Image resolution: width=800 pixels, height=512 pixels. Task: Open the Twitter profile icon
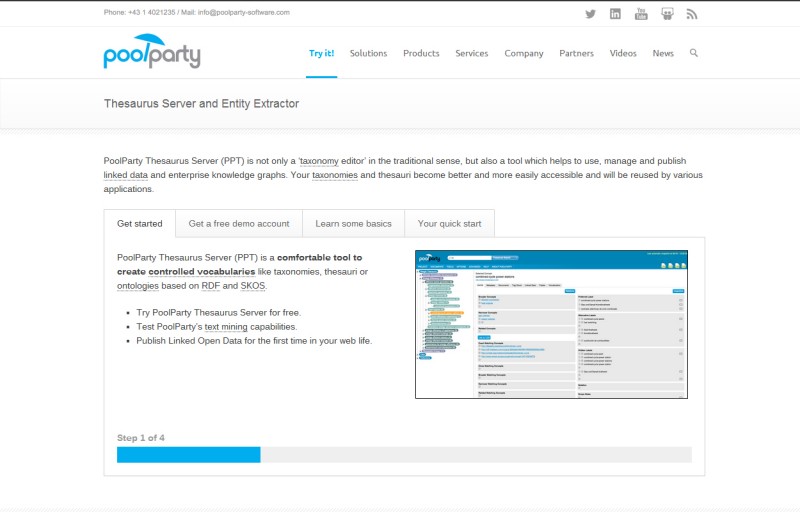(590, 14)
